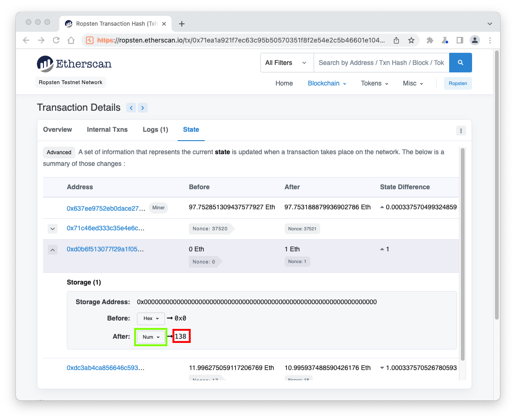Share this page via share icon
516x420 pixels.
point(396,40)
